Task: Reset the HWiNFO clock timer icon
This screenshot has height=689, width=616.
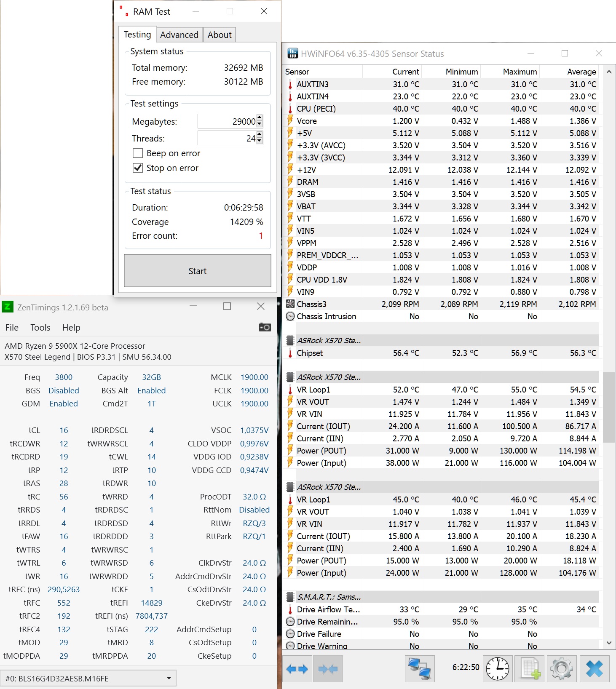Action: pos(498,669)
